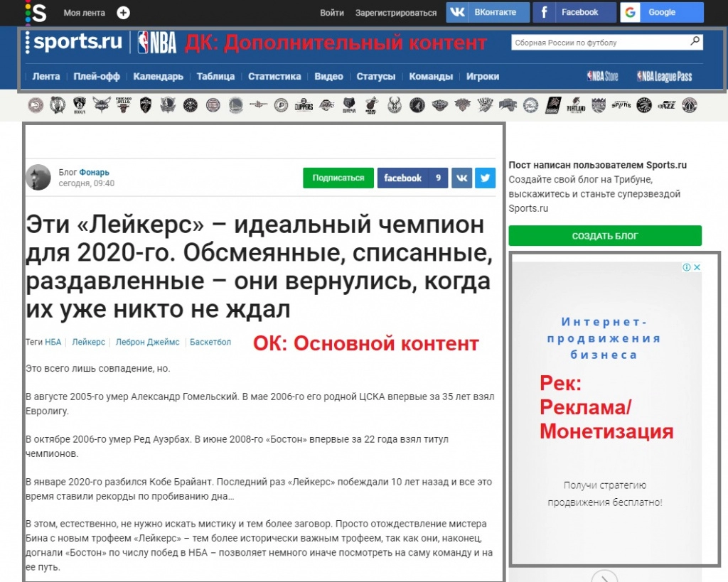Share article via VK icon button
This screenshot has height=582, width=728.
pyautogui.click(x=461, y=178)
